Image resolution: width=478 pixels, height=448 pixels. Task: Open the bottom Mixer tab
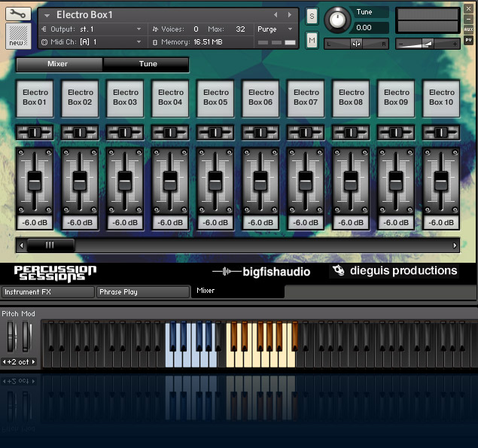(237, 291)
